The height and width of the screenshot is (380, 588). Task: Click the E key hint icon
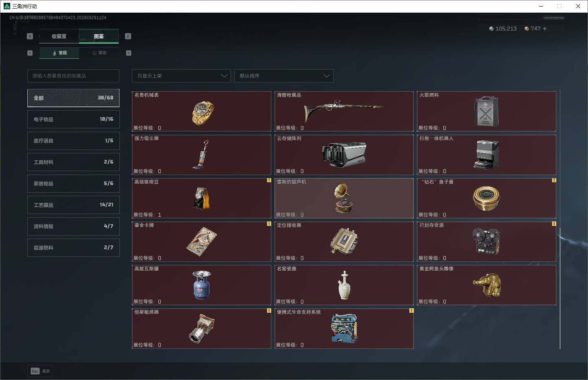point(128,36)
